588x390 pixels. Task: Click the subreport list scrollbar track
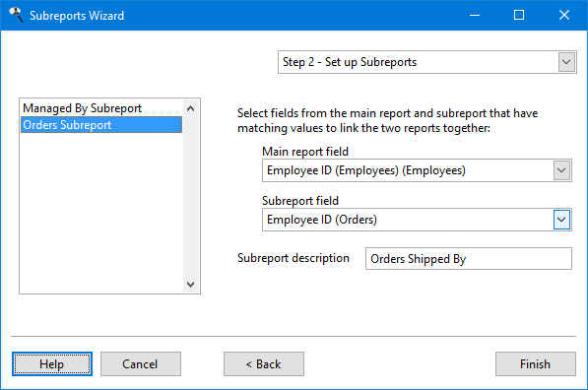click(190, 197)
